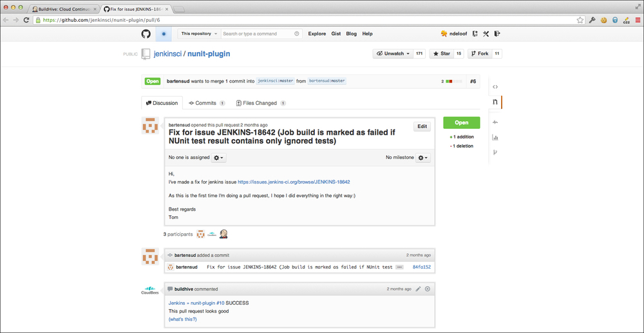Open the JENKINS-18642 issue link

[294, 182]
